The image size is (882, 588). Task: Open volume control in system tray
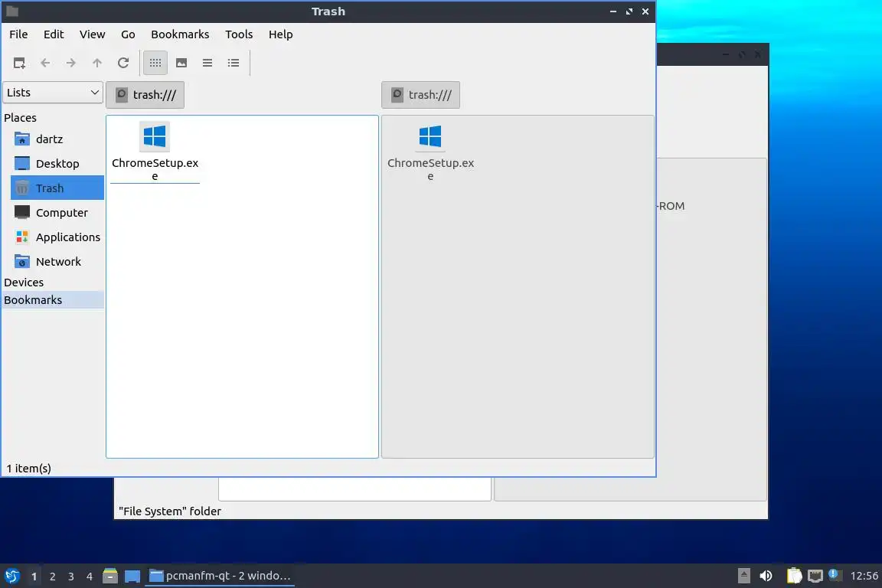[x=766, y=576]
